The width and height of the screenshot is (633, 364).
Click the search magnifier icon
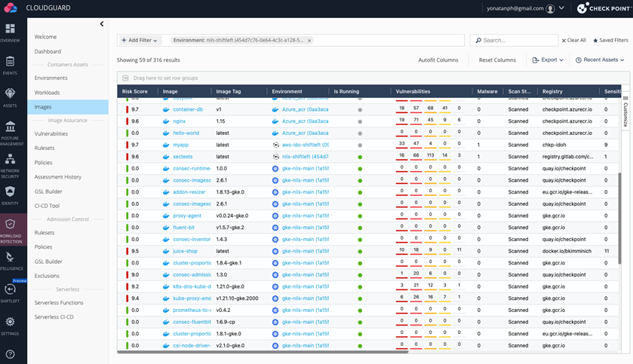(x=478, y=40)
